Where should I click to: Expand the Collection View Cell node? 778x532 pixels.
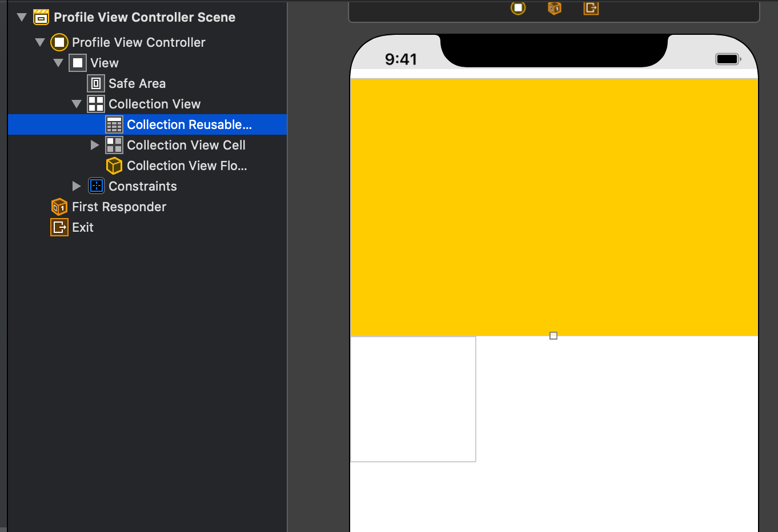(95, 145)
